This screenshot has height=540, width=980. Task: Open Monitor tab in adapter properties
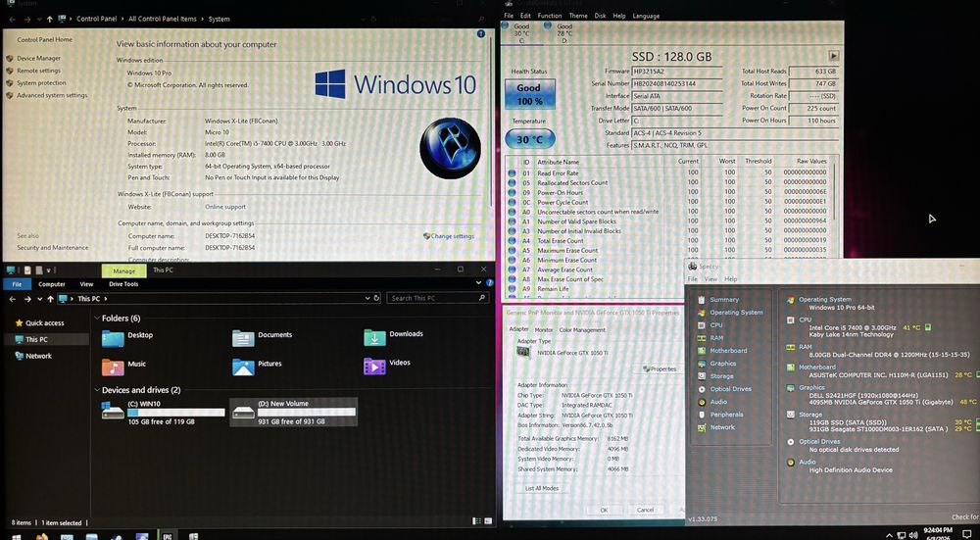coord(544,330)
